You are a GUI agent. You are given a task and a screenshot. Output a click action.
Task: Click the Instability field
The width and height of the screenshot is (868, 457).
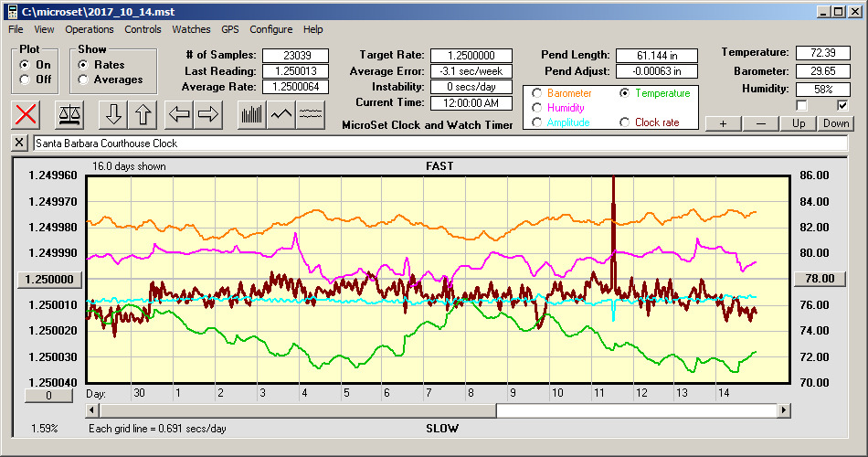click(471, 87)
